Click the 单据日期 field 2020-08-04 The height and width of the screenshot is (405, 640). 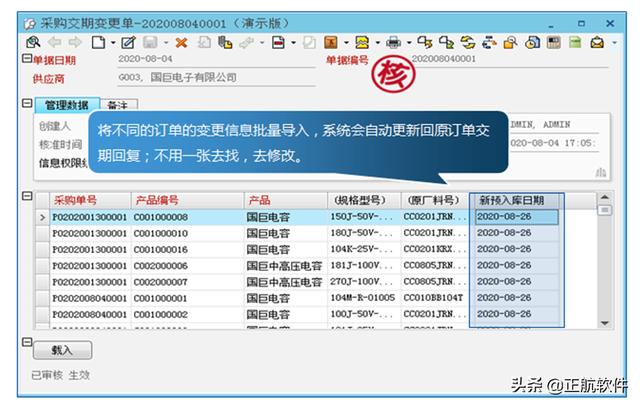pos(216,60)
